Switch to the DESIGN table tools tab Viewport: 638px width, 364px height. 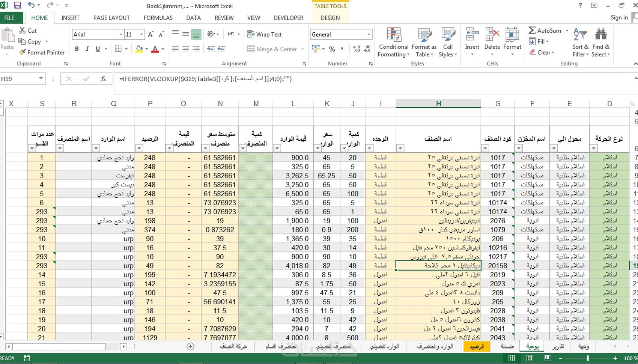pyautogui.click(x=330, y=18)
